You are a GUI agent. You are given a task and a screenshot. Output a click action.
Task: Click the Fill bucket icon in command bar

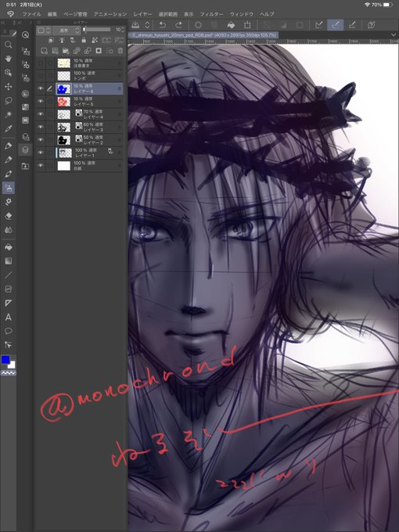point(231,25)
